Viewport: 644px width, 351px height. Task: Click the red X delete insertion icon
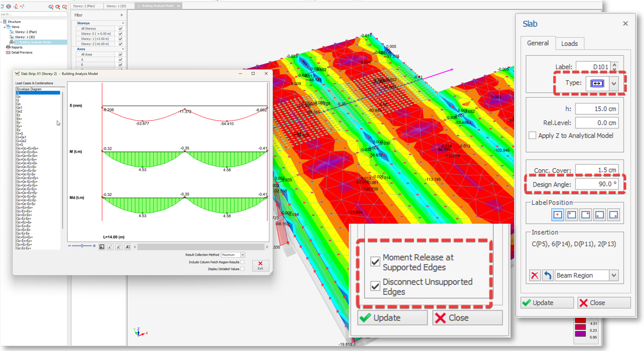point(535,276)
